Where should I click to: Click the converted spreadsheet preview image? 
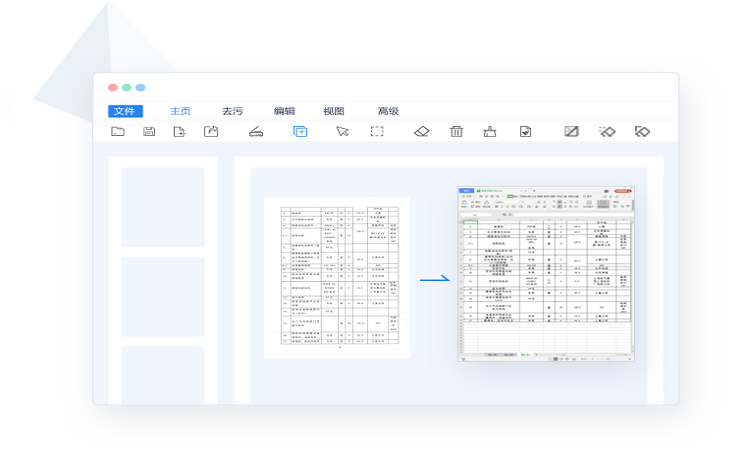545,273
